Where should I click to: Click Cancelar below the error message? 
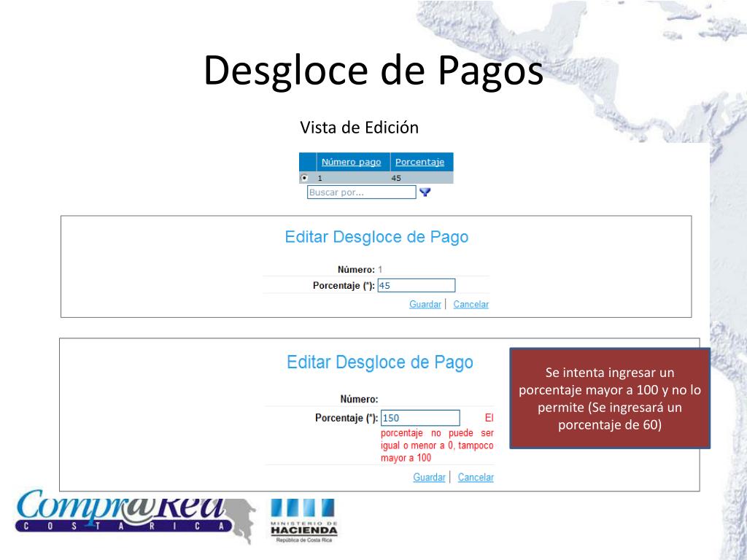coord(476,477)
